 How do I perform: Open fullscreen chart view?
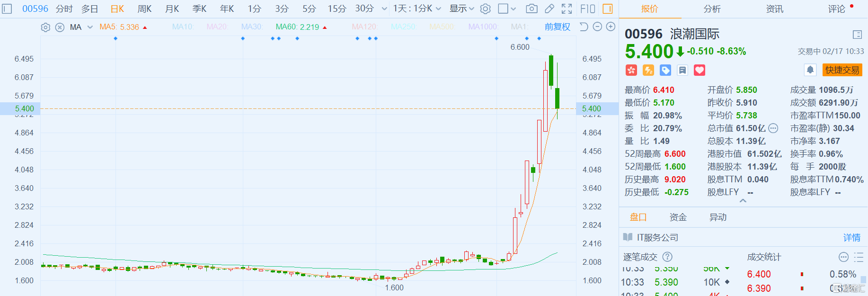[567, 9]
